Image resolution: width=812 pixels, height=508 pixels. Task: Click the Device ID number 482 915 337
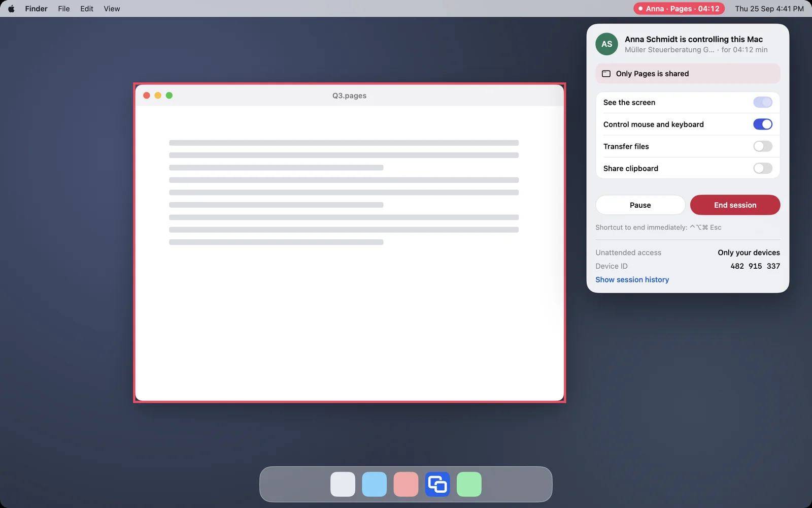pyautogui.click(x=755, y=266)
